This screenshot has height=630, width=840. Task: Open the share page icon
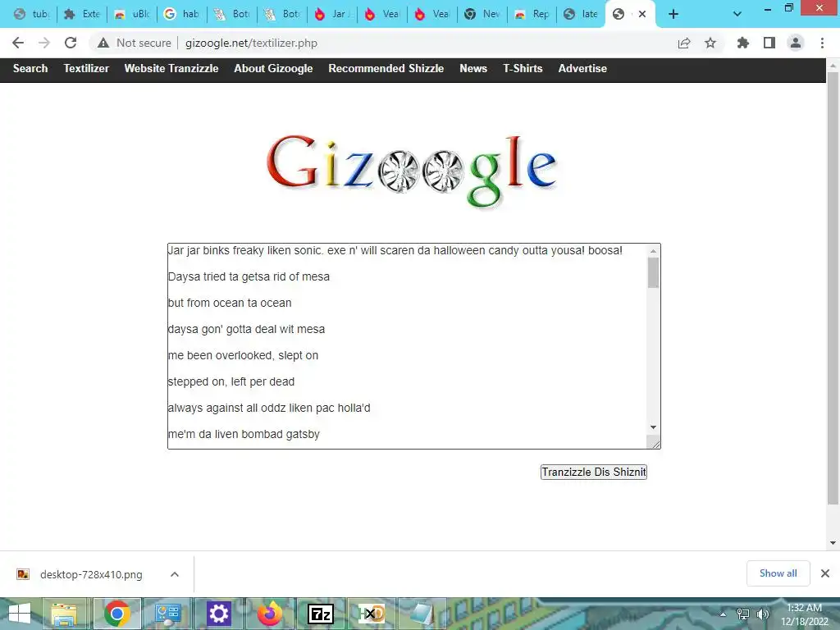tap(684, 43)
